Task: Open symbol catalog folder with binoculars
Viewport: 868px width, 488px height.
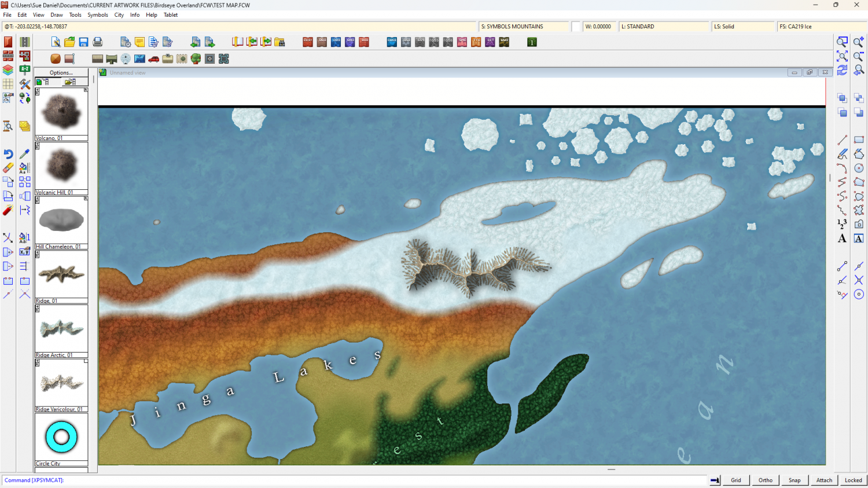Action: tap(279, 42)
